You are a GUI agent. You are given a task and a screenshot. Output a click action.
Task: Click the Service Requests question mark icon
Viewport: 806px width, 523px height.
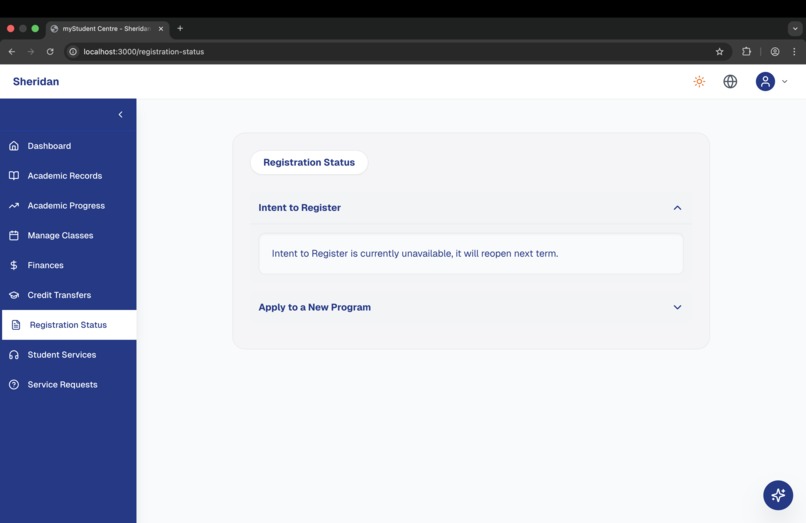coord(14,385)
